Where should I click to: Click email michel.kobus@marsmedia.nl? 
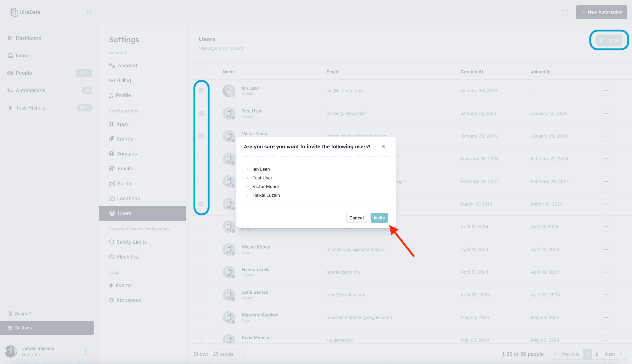tap(356, 250)
